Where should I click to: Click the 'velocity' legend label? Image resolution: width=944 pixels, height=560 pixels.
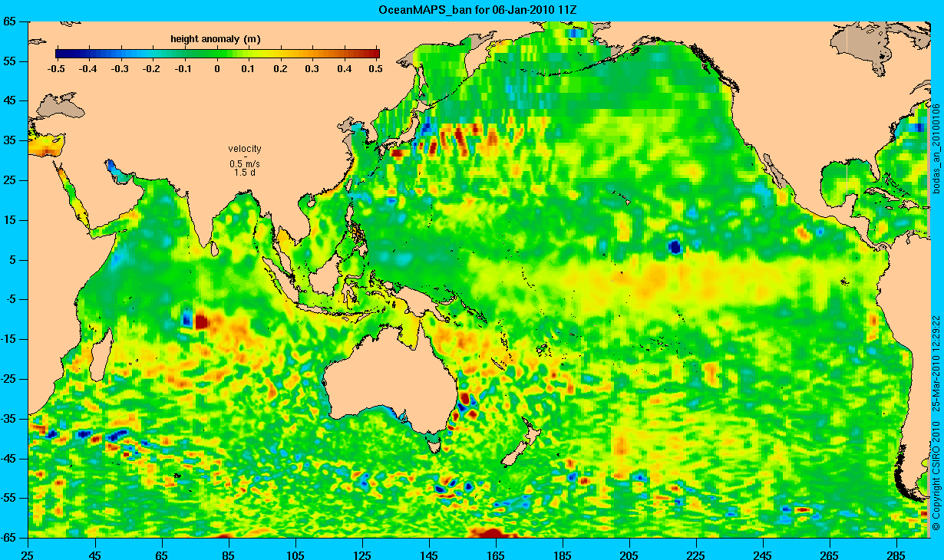click(x=245, y=149)
